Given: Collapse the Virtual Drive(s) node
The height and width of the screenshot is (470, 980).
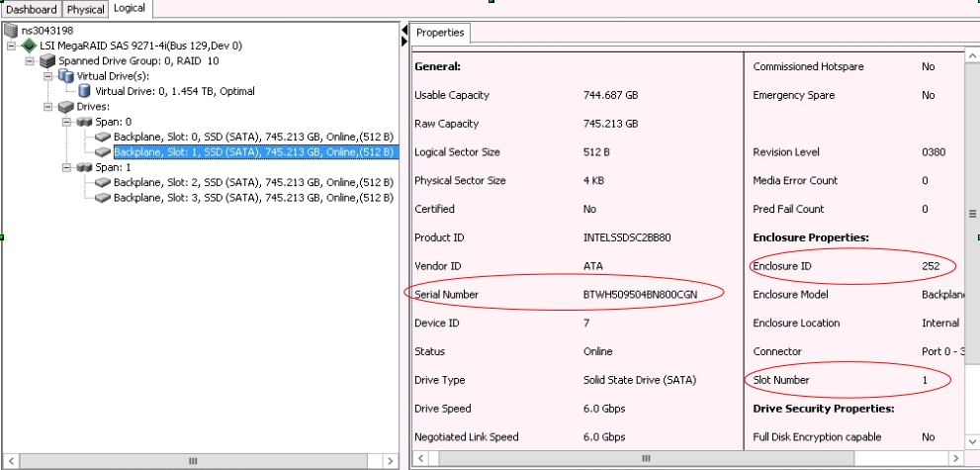Looking at the screenshot, I should pos(48,76).
